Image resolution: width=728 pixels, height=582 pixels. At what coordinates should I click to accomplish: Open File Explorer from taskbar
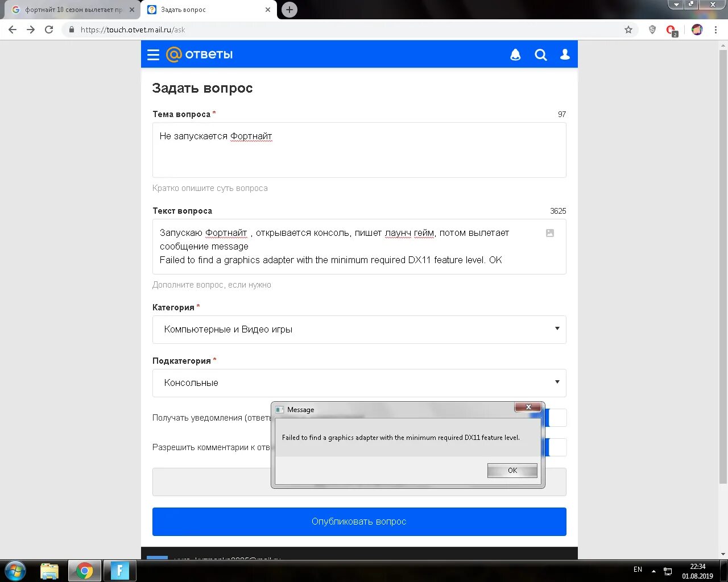(x=49, y=571)
